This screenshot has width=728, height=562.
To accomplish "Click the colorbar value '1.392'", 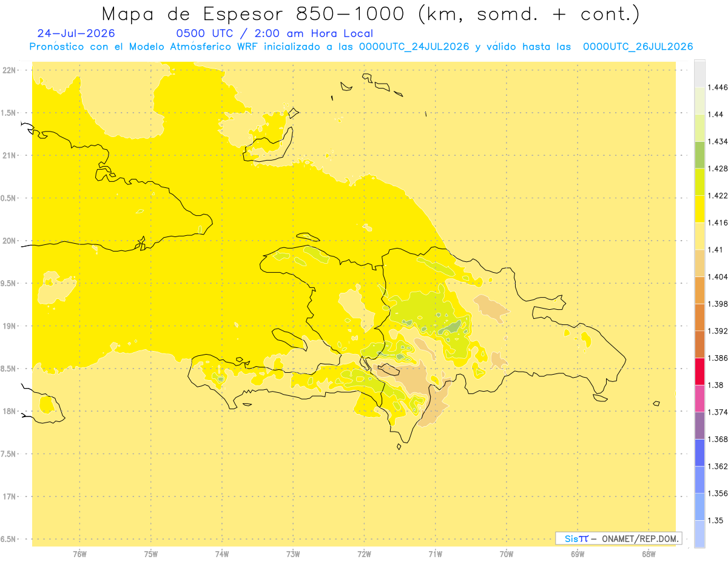I will pos(718,331).
